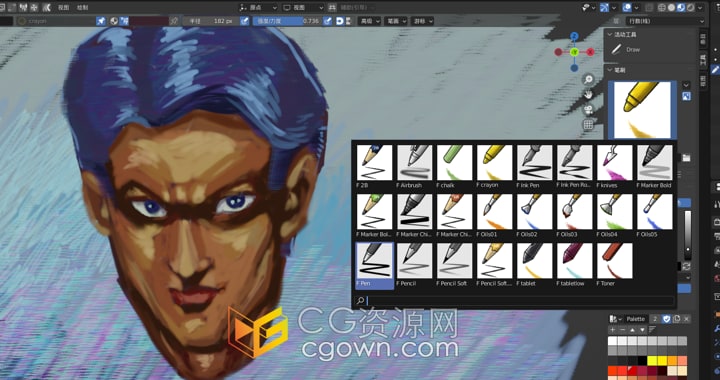Remove palette color with minus button
The width and height of the screenshot is (720, 380).
pos(622,330)
